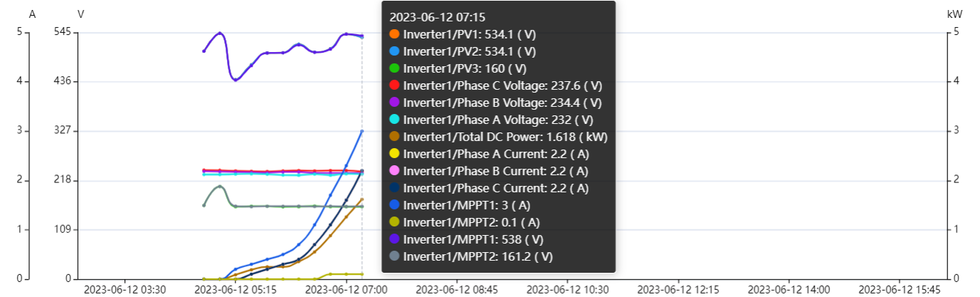Click the last purple MPPT1 voltage data point

coord(362,36)
